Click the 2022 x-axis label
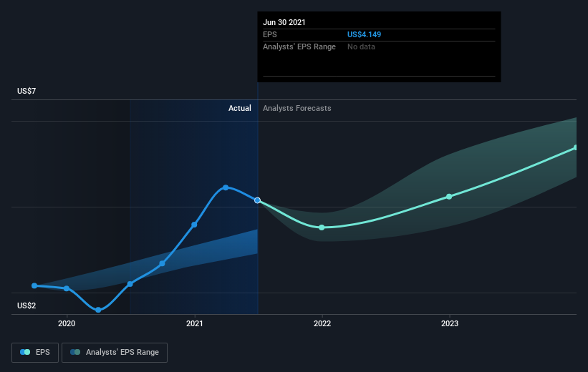 [x=322, y=323]
